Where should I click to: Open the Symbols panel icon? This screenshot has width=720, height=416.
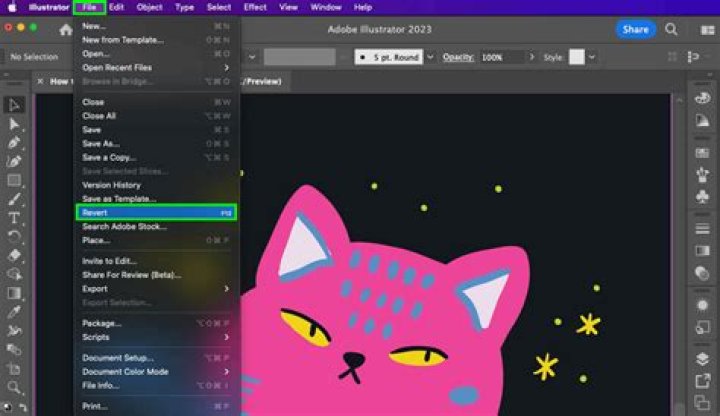(x=702, y=197)
